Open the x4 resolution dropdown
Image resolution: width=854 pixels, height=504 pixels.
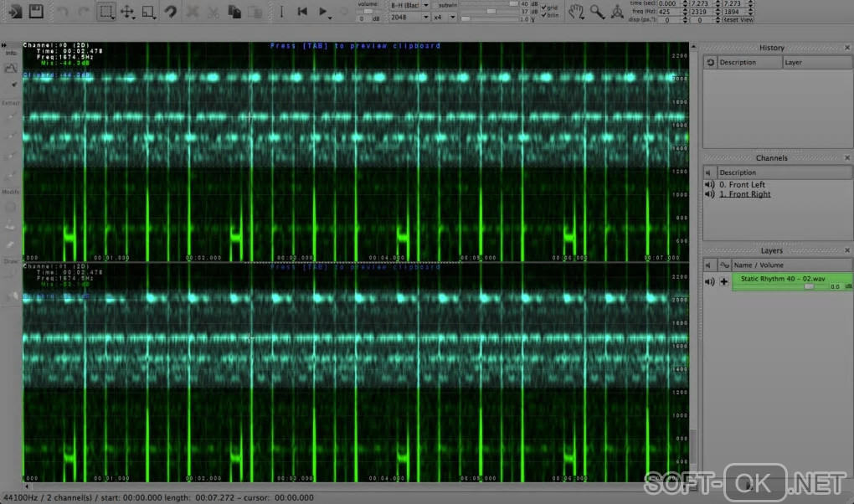445,18
